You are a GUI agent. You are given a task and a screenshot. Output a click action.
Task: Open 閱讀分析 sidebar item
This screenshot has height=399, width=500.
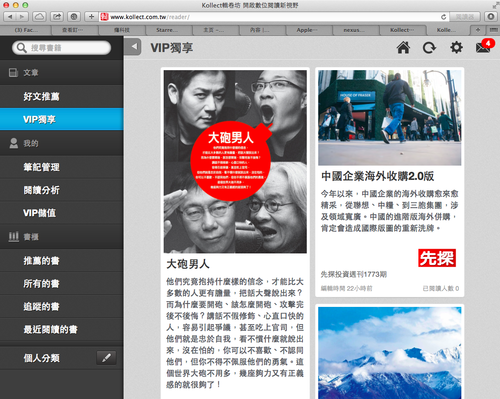62,190
